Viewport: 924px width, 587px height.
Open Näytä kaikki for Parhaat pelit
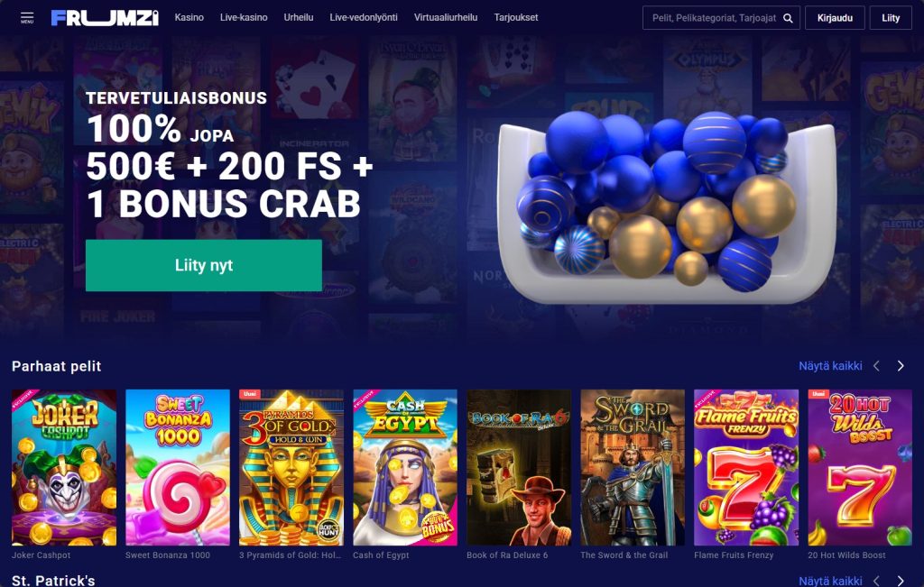tap(830, 366)
